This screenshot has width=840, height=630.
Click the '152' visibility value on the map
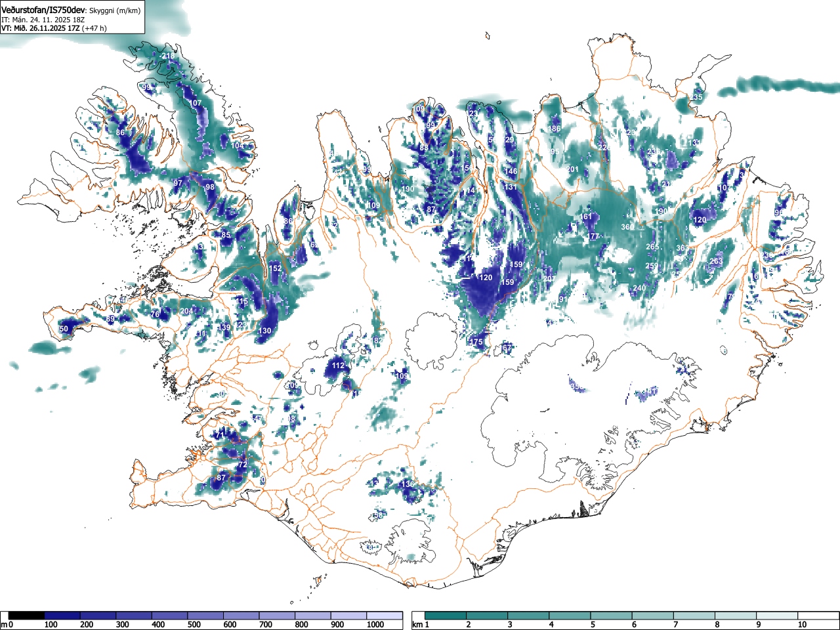click(x=275, y=268)
